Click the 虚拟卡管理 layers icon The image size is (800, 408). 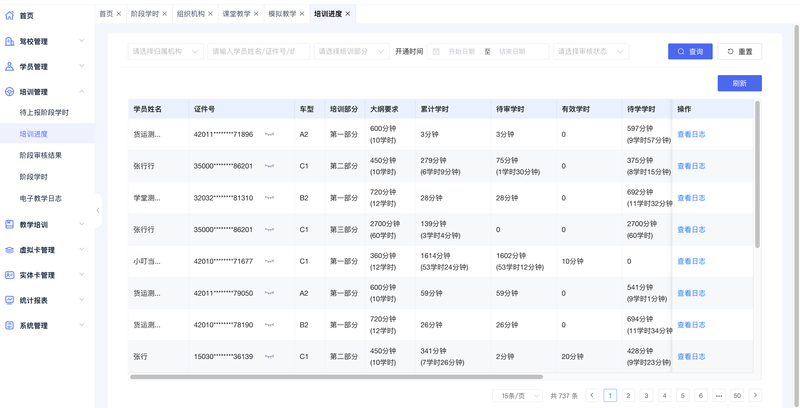pyautogui.click(x=9, y=250)
